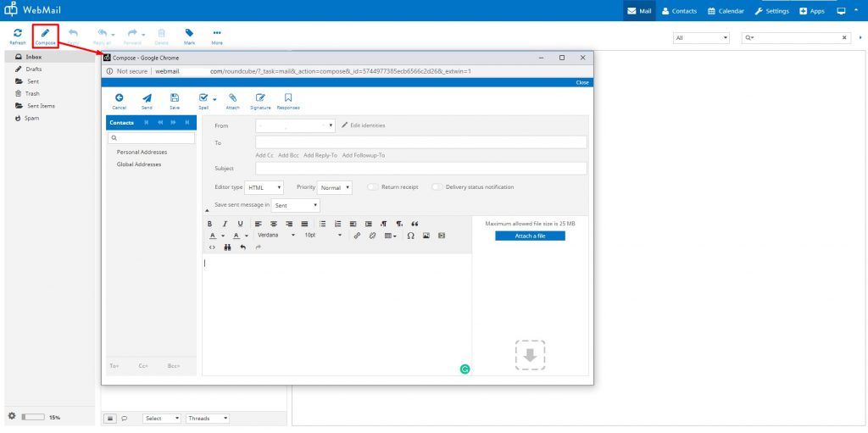Click the Send paper plane icon
Screen dimensions: 868x433
coord(147,98)
